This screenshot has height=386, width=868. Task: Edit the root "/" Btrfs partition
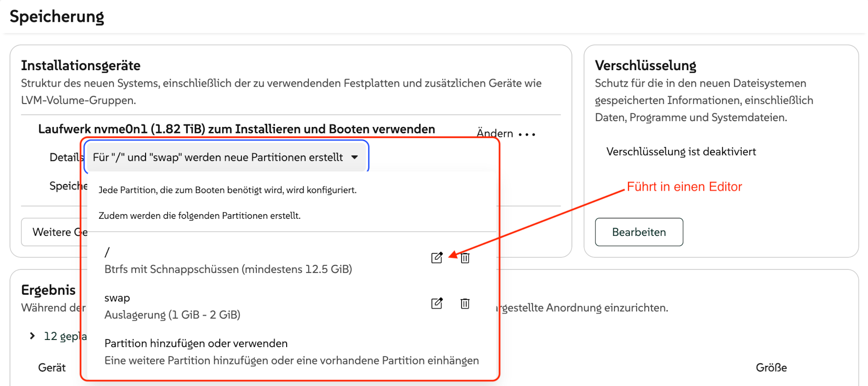(436, 258)
